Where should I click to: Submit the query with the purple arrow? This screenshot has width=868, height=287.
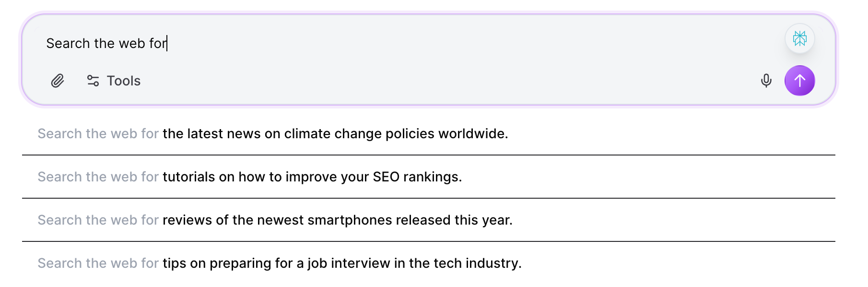click(799, 81)
